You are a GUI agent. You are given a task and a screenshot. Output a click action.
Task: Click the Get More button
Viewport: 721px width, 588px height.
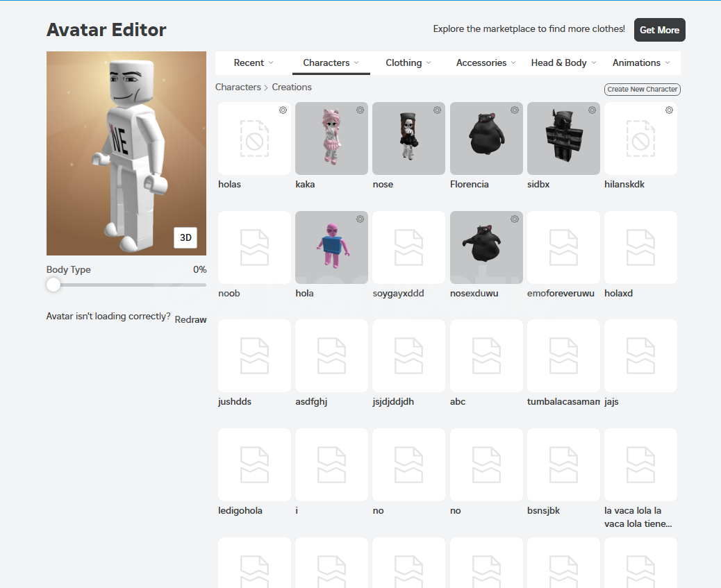(x=659, y=30)
